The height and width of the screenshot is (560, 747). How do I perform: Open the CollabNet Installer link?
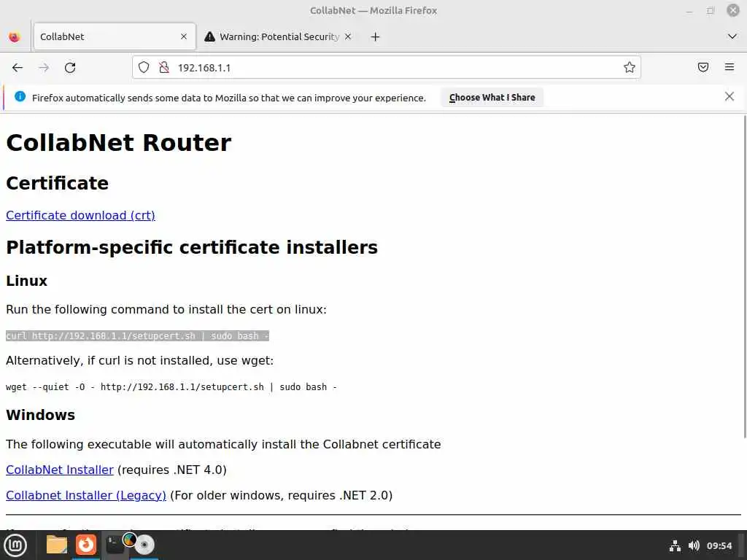tap(60, 470)
